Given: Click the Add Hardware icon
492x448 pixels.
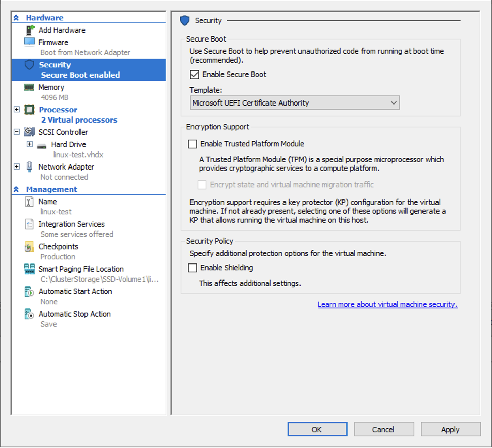Looking at the screenshot, I should [29, 30].
